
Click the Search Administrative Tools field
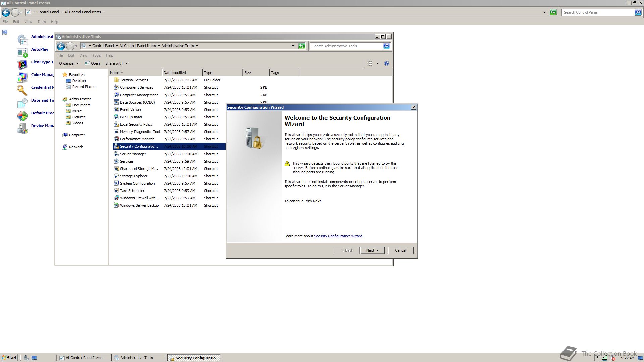[346, 46]
